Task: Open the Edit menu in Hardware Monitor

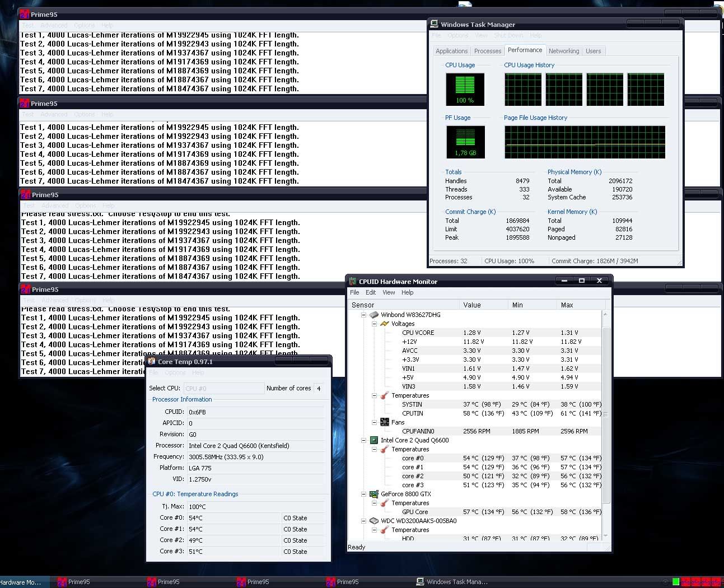Action: [371, 292]
